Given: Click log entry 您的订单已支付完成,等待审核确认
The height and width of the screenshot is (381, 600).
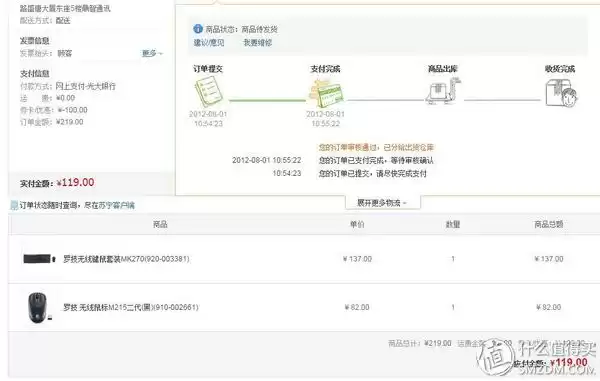Looking at the screenshot, I should click(x=376, y=160).
